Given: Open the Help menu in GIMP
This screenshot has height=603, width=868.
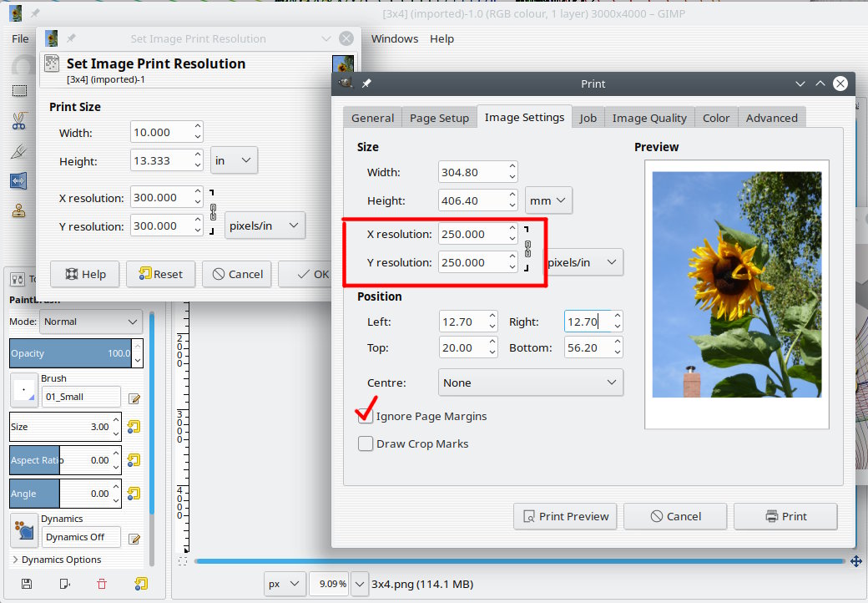Looking at the screenshot, I should point(442,38).
